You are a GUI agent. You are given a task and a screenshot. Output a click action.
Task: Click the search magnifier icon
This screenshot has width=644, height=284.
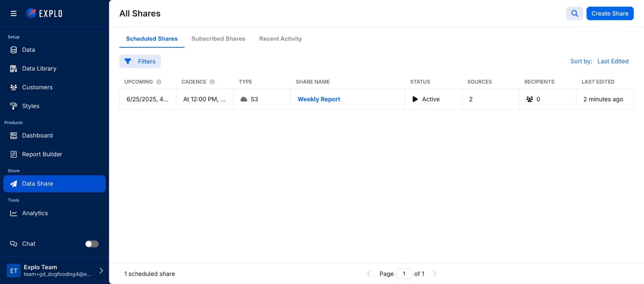pos(574,13)
